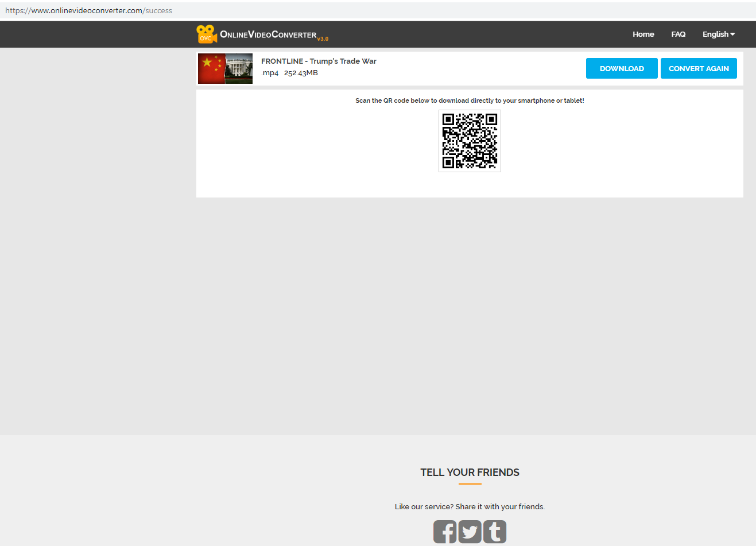Image resolution: width=756 pixels, height=546 pixels.
Task: Click the QR code image
Action: 470,141
